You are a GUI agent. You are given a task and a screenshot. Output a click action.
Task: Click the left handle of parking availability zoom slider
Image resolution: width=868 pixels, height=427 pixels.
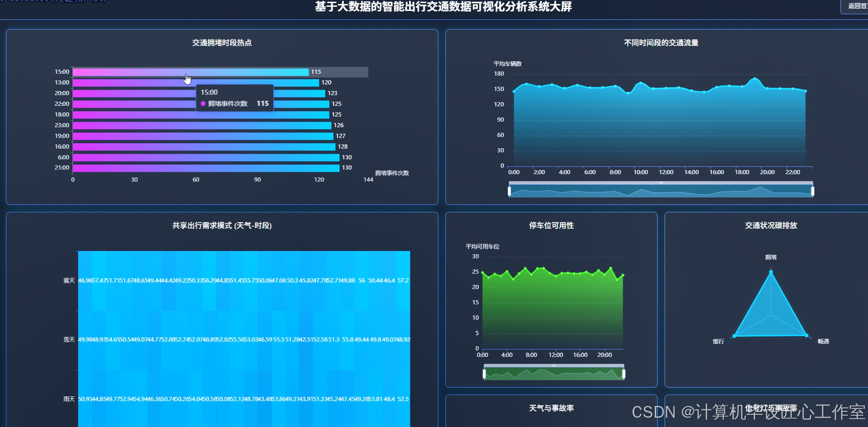(484, 374)
